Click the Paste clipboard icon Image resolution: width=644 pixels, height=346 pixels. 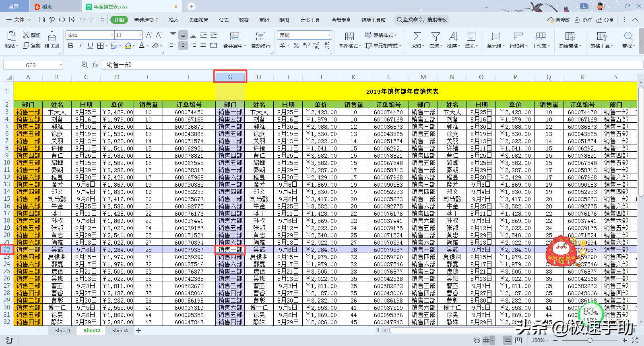(11, 36)
